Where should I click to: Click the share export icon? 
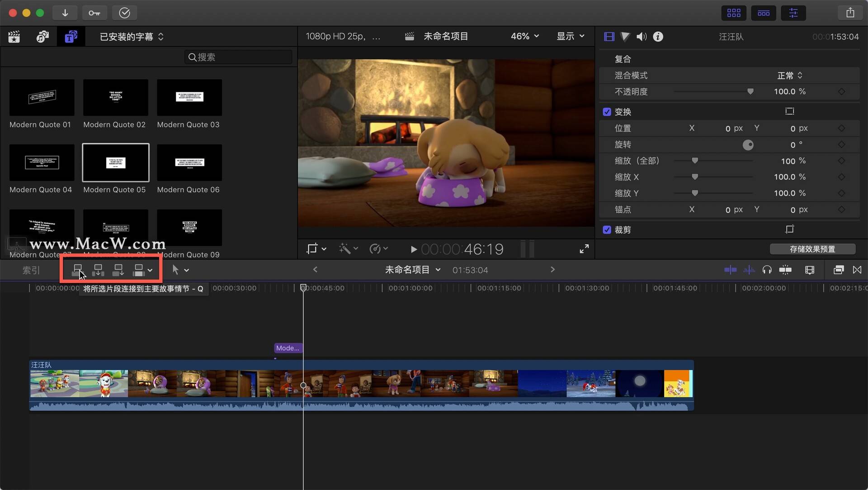pyautogui.click(x=850, y=13)
